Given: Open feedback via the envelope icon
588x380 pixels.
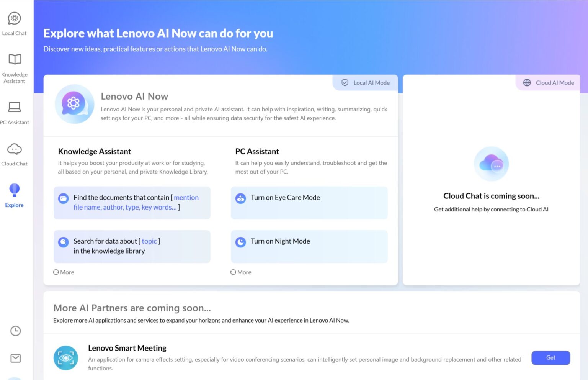Looking at the screenshot, I should [x=15, y=358].
